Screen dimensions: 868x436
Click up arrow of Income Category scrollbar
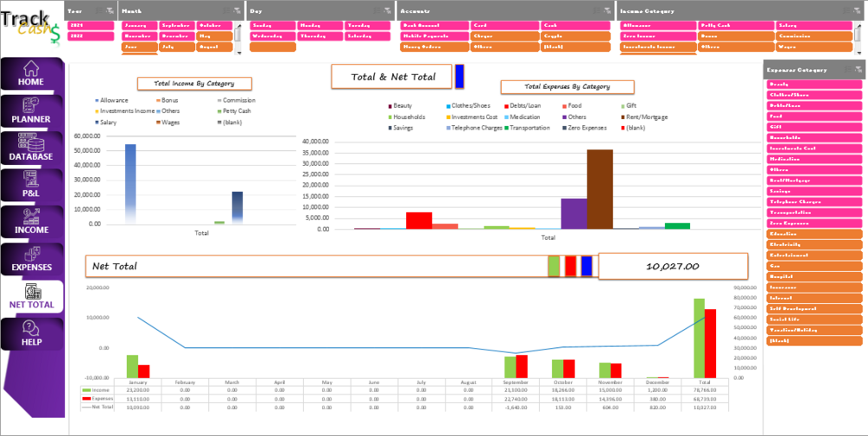point(858,24)
